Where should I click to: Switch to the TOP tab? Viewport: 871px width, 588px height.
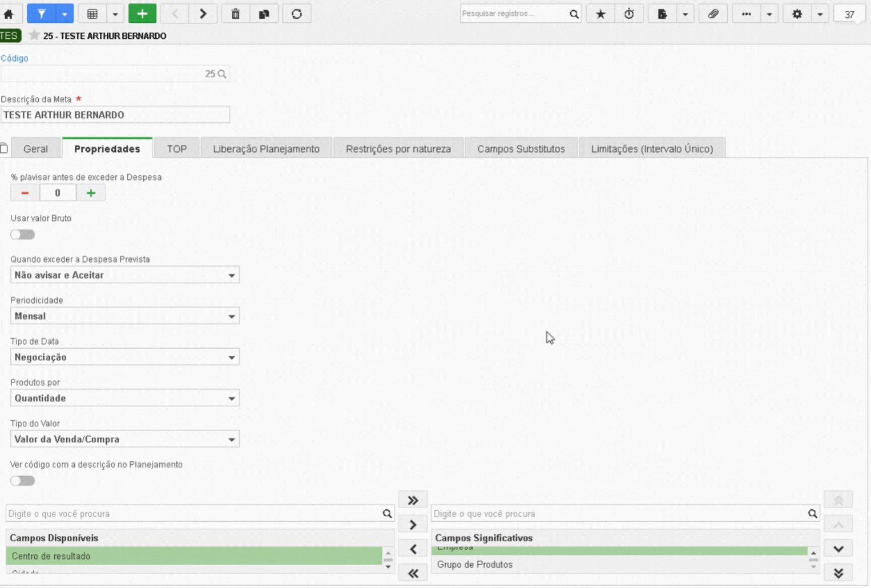click(x=177, y=148)
